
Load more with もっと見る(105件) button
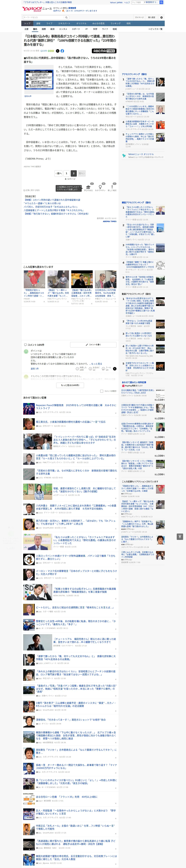point(70,385)
